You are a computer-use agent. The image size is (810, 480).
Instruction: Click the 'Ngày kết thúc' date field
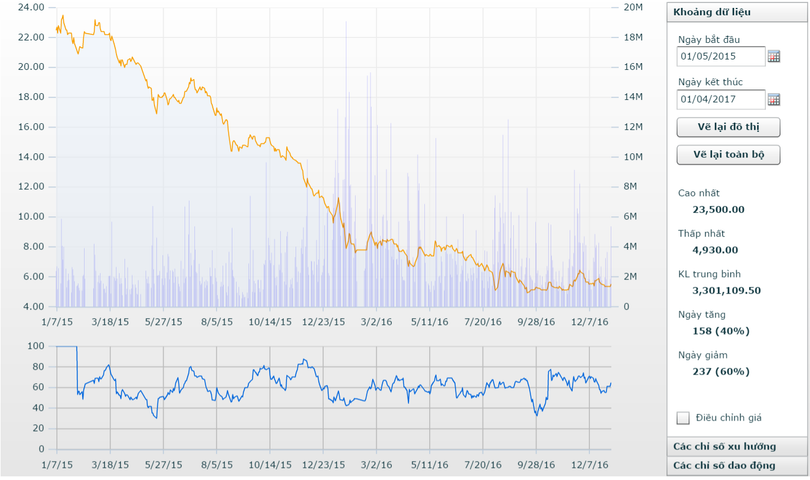(x=720, y=99)
